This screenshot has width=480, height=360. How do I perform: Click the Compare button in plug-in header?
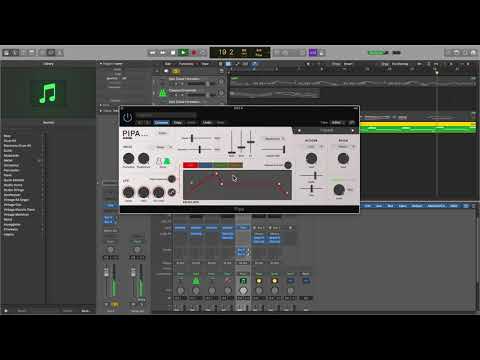162,122
